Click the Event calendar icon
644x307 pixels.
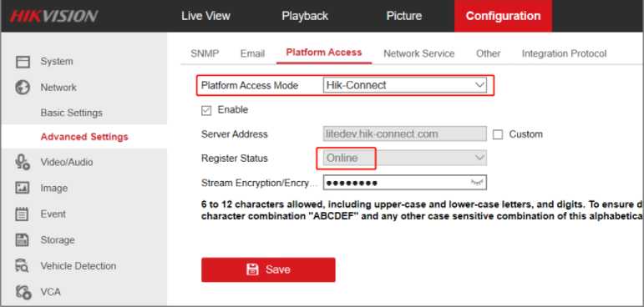click(23, 214)
